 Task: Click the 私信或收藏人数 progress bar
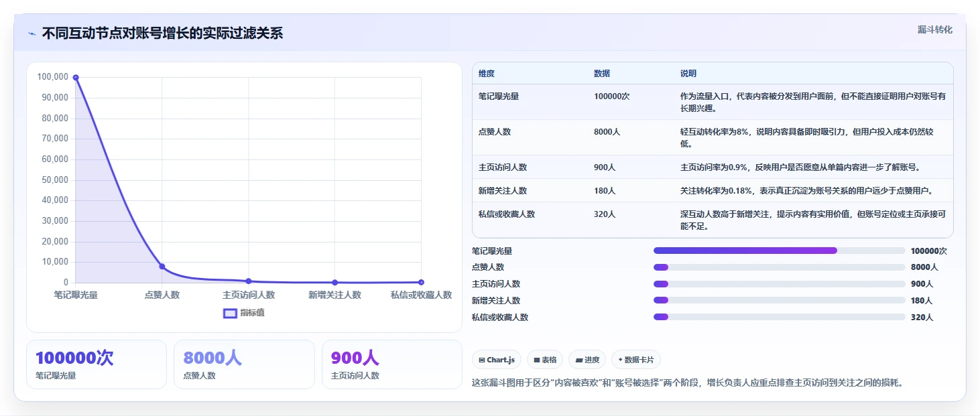(x=779, y=317)
